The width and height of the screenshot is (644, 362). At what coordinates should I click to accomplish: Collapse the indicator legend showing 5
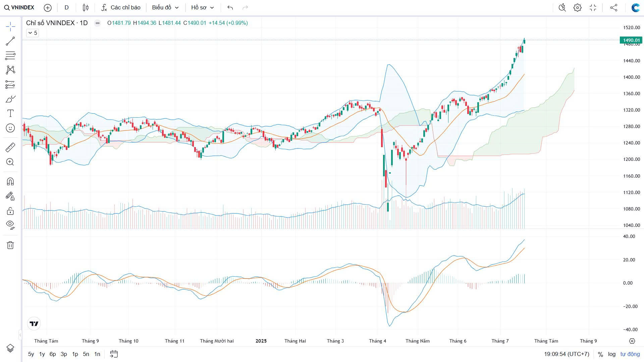pos(32,33)
